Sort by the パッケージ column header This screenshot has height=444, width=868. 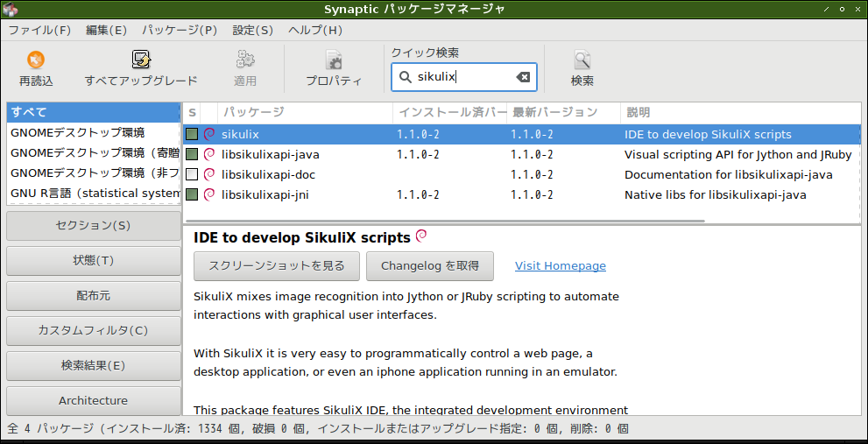[305, 113]
